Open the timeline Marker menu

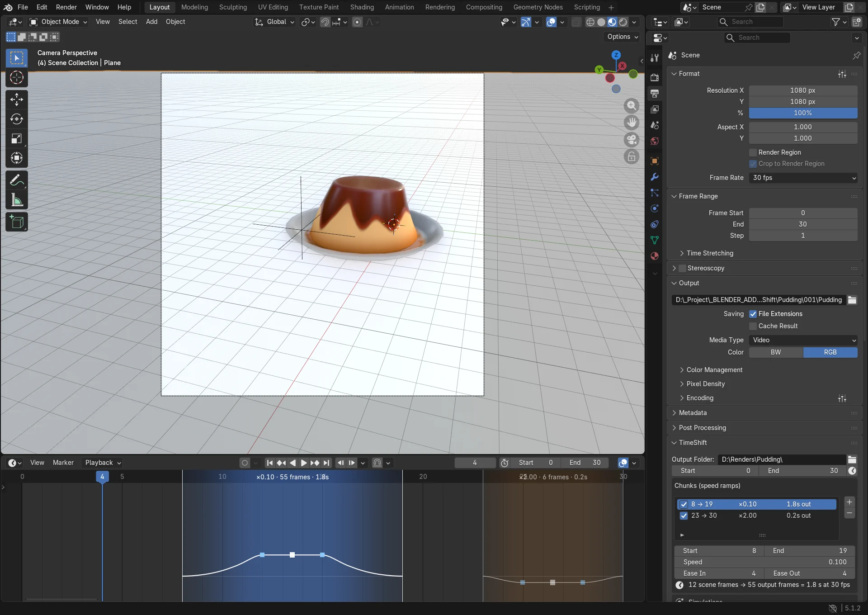(63, 463)
